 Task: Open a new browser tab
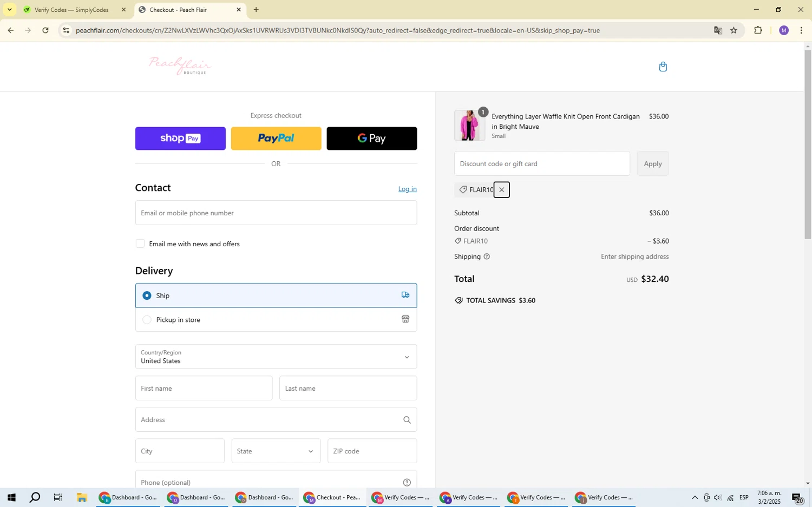point(256,10)
